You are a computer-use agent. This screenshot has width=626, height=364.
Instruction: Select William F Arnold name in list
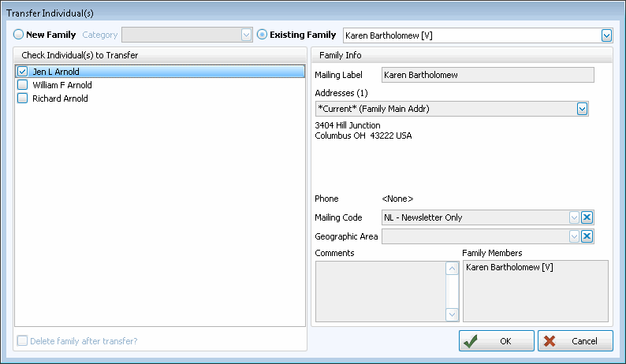pyautogui.click(x=62, y=85)
